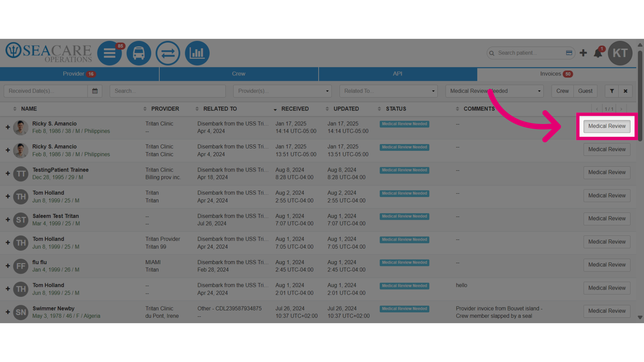This screenshot has width=644, height=362.
Task: Open patient name Saleem Test Tritan
Action: point(56,216)
